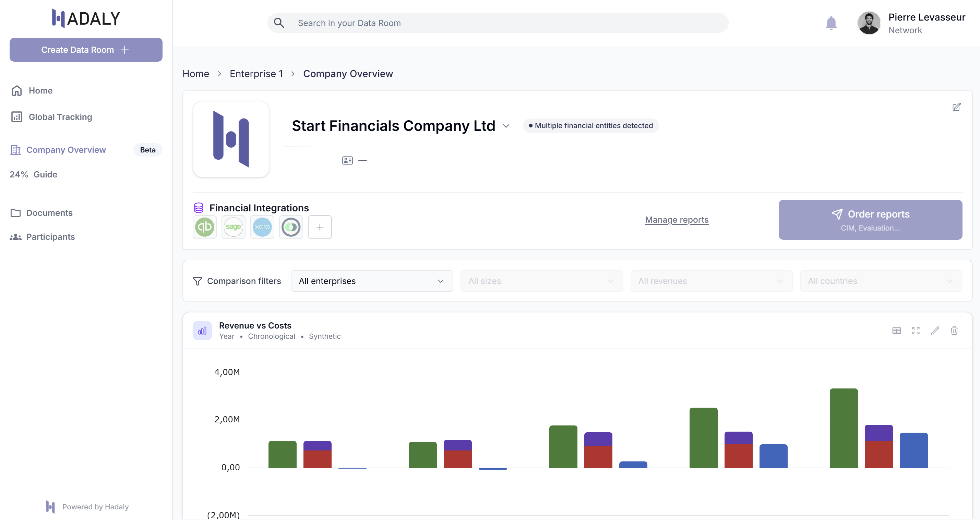Expand the Start Financials Company Ltd selector

click(x=506, y=126)
